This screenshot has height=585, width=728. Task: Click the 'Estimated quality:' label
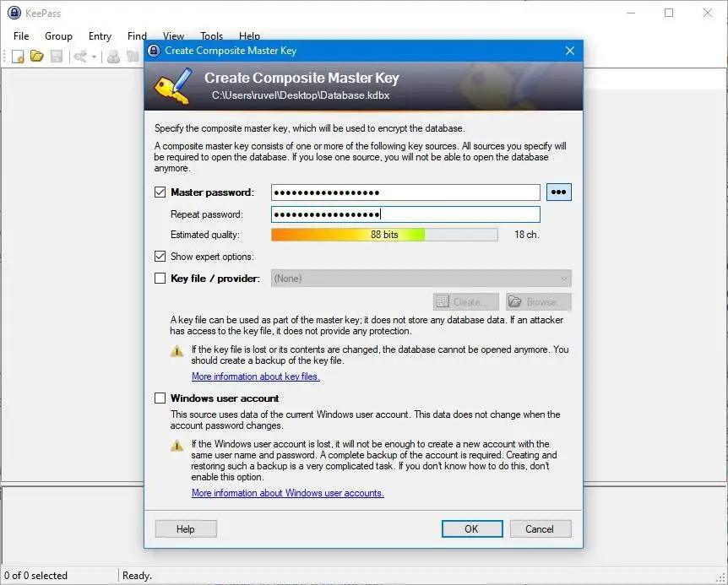(205, 235)
